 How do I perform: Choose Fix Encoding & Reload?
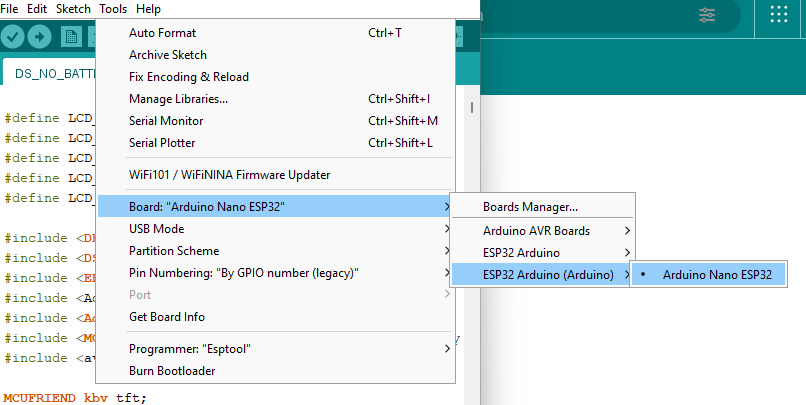click(276, 77)
